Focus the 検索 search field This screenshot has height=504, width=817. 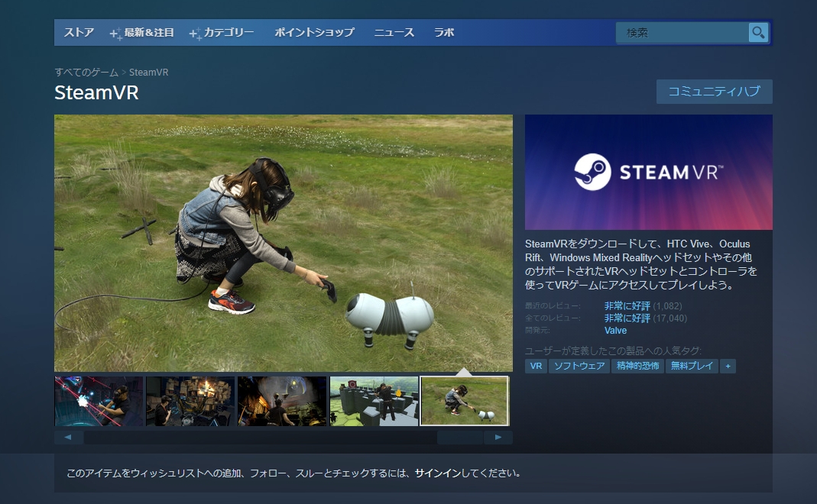[682, 33]
